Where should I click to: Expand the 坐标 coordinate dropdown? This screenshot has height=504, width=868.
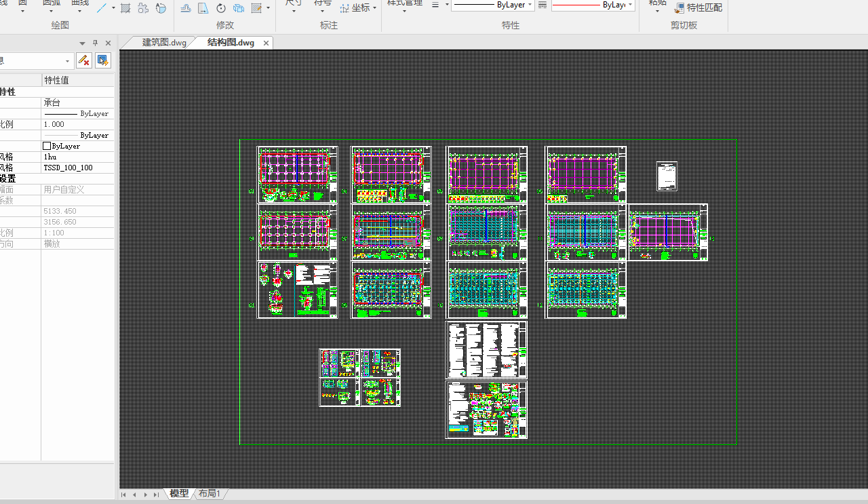coord(375,8)
